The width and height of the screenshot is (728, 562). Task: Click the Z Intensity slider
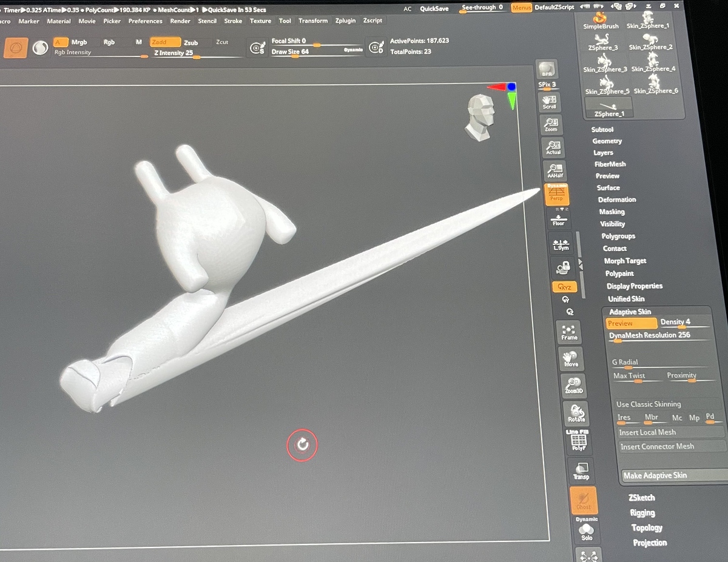198,53
